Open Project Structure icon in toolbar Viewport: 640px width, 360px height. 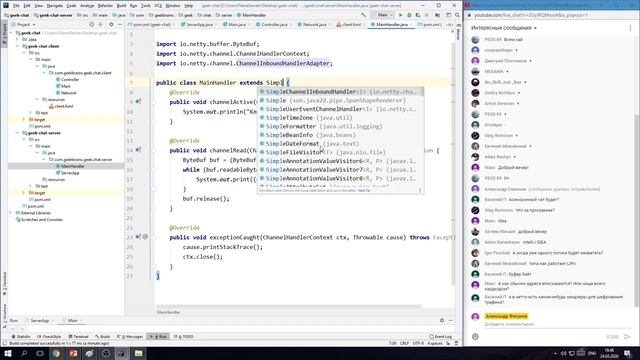[437, 15]
